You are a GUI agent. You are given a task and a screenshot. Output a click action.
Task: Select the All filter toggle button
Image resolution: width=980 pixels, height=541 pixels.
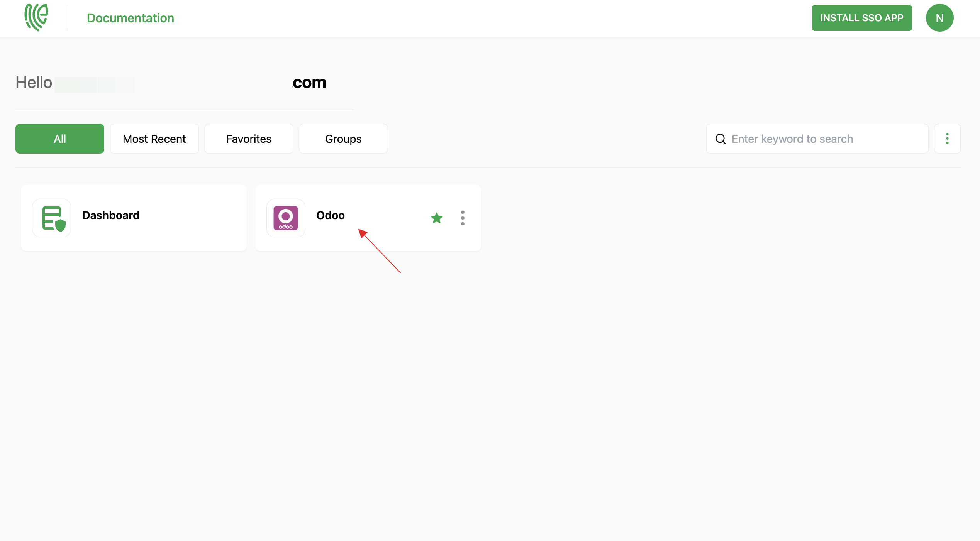click(x=60, y=138)
